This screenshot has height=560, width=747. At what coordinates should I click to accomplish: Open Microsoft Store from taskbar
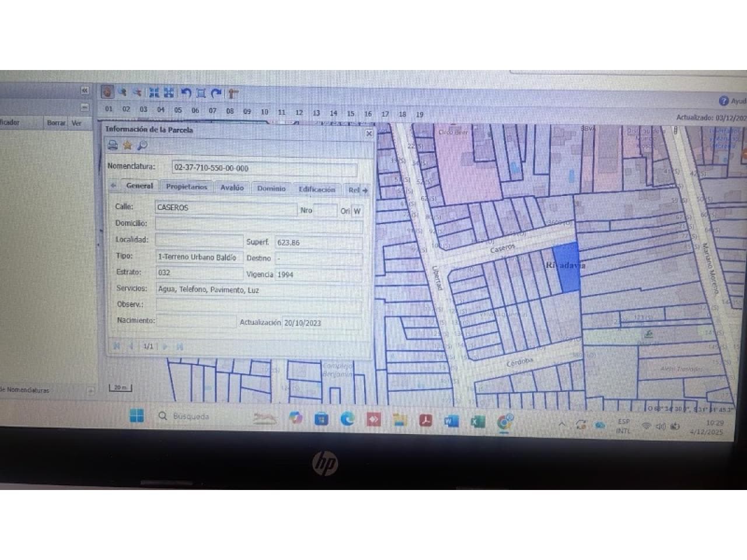point(321,418)
